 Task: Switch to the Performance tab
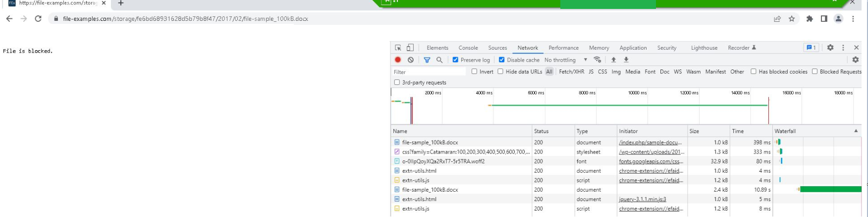pyautogui.click(x=563, y=48)
